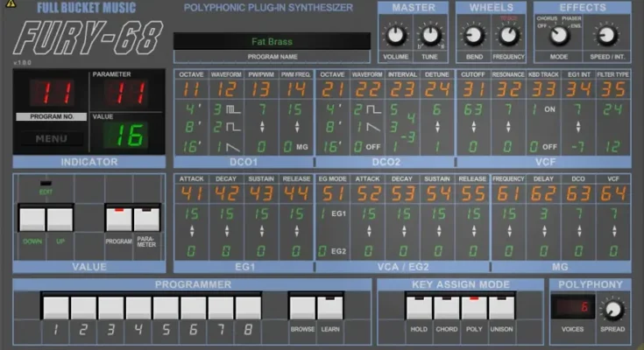This screenshot has width=644, height=350.
Task: Click the Polyphony Spread knob
Action: (614, 309)
